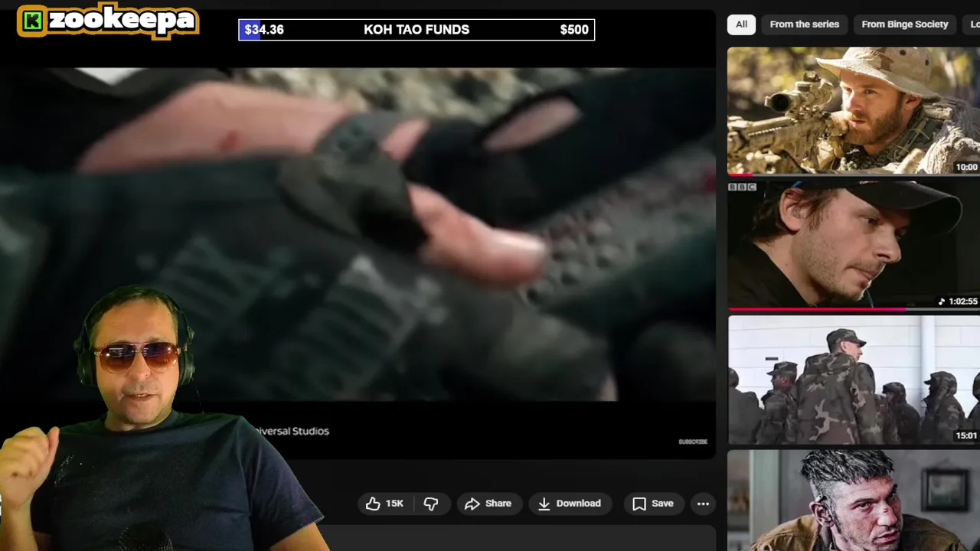Click the 15:01 duration badge
Screen dimensions: 980x551
coord(966,435)
